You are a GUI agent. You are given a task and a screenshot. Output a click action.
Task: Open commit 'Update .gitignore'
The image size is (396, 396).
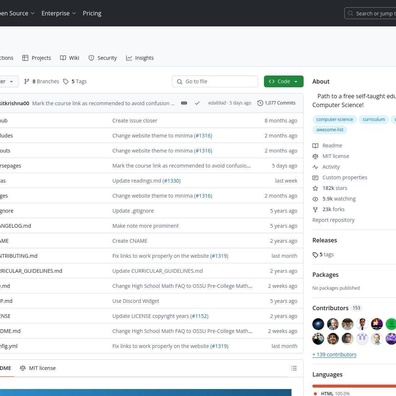[x=133, y=211]
